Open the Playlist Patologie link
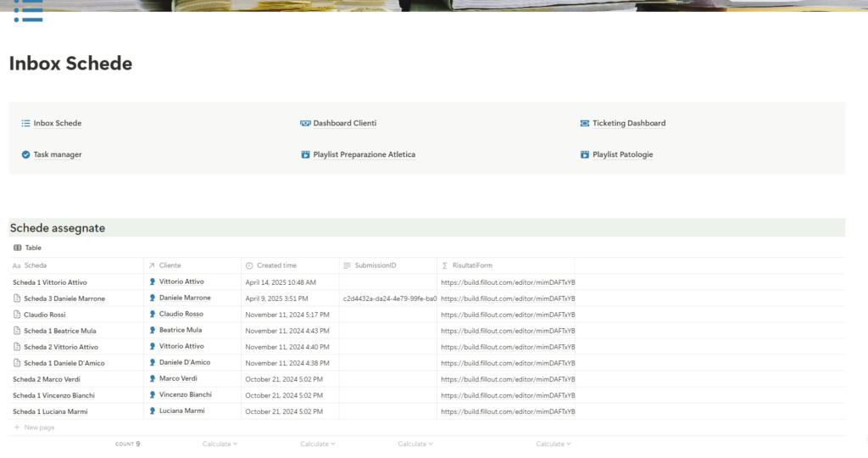This screenshot has width=868, height=458. (x=623, y=154)
